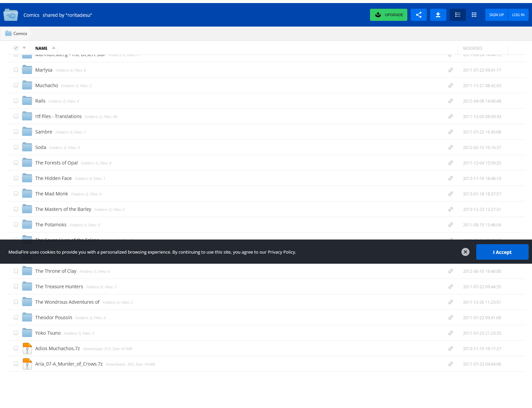Open The Forests of Opal folder
Image resolution: width=532 pixels, height=408 pixels.
pyautogui.click(x=56, y=163)
